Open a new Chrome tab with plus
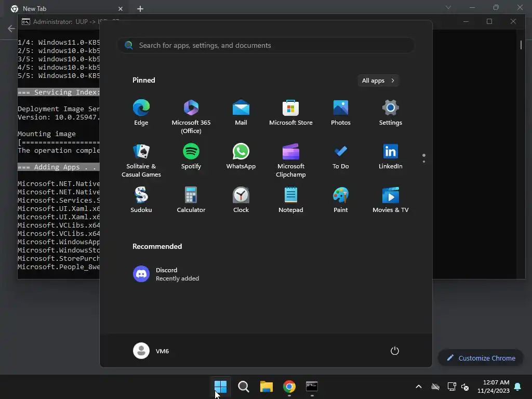This screenshot has height=399, width=532. pyautogui.click(x=140, y=9)
